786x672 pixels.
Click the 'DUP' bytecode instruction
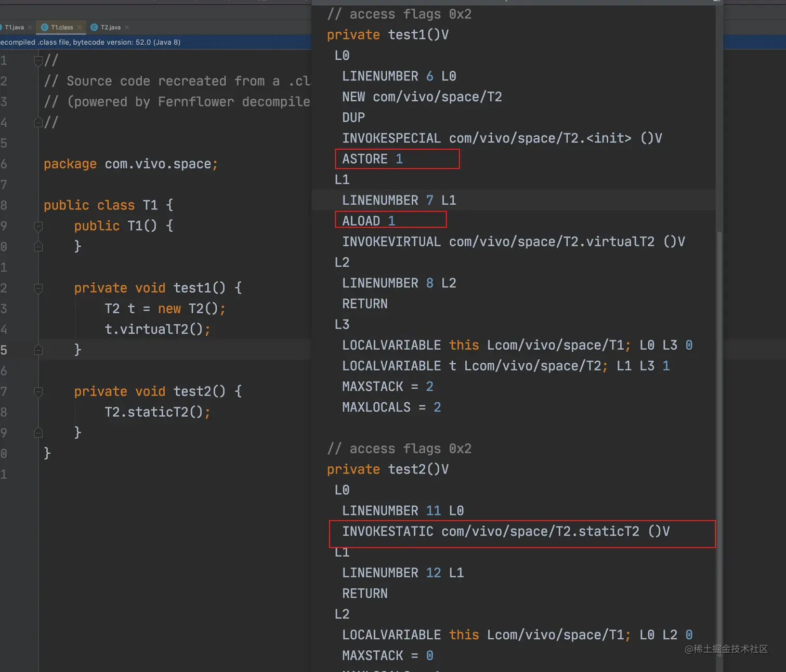[353, 117]
